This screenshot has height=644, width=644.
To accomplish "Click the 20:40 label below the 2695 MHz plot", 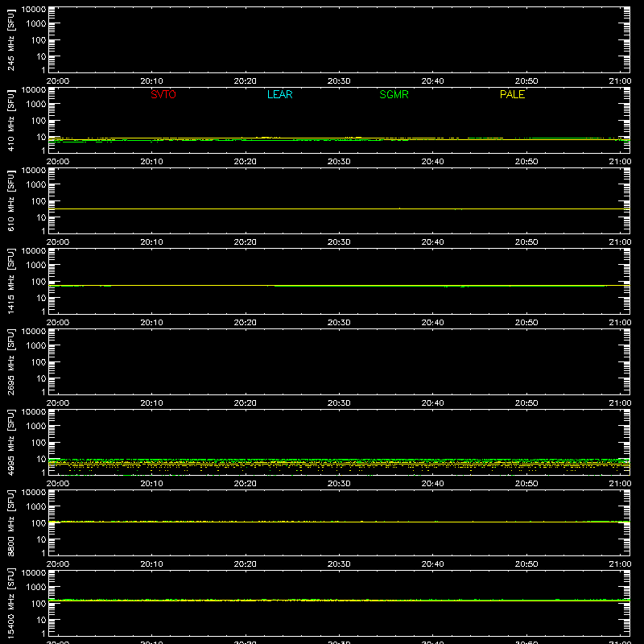I will coord(432,403).
